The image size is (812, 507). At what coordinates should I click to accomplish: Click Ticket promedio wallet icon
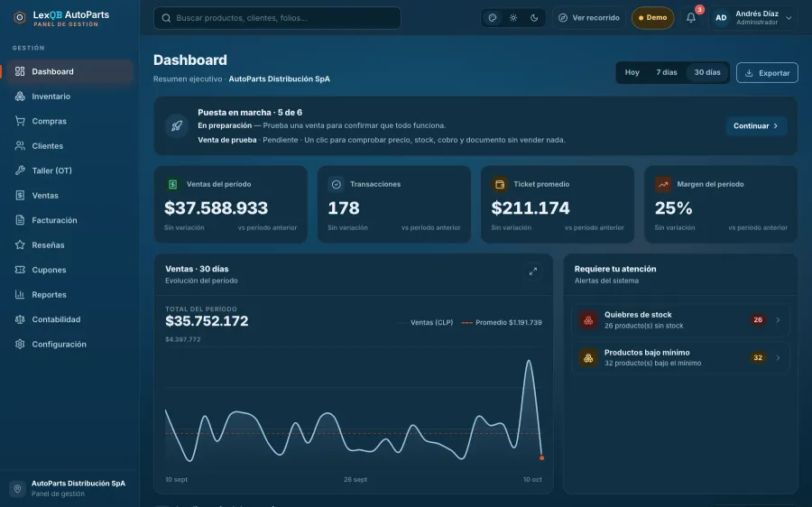point(500,184)
